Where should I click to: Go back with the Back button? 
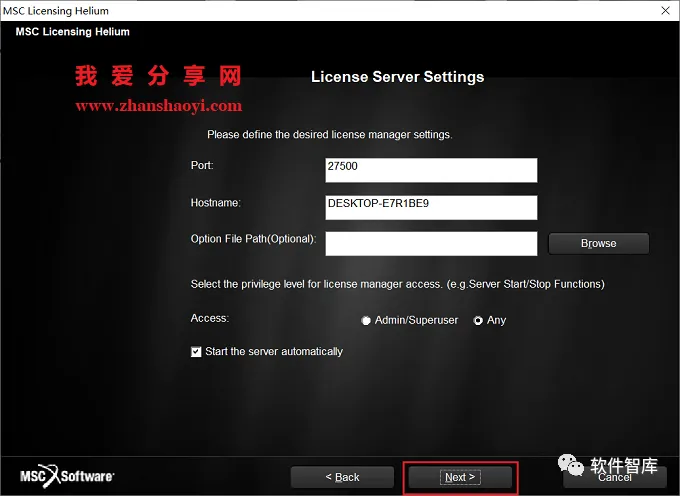[342, 477]
